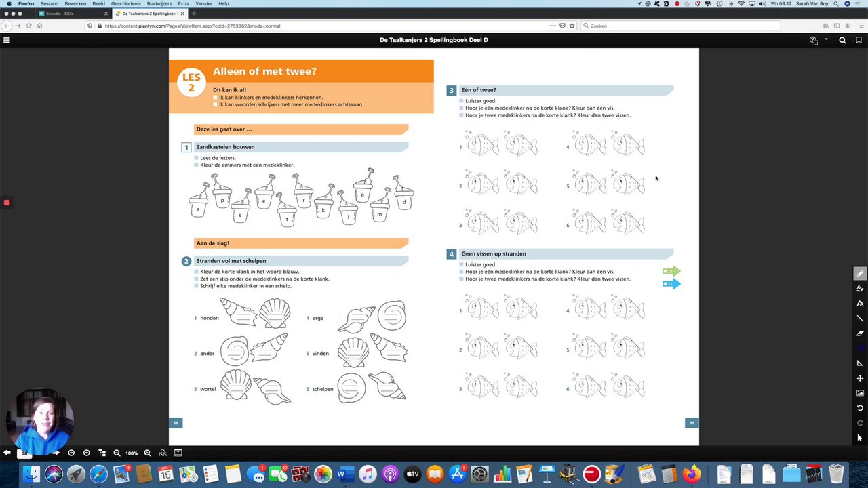Redo the annotation
Viewport: 868px width, 488px height.
[x=860, y=423]
